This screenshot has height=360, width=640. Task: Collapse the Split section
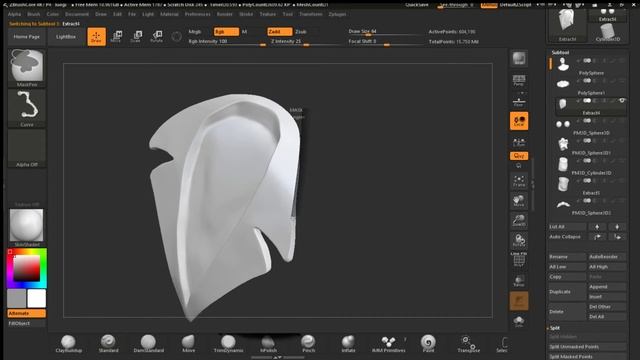(x=554, y=328)
